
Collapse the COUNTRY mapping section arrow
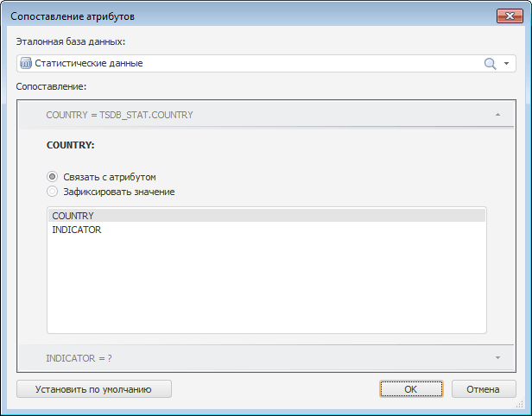pos(497,114)
